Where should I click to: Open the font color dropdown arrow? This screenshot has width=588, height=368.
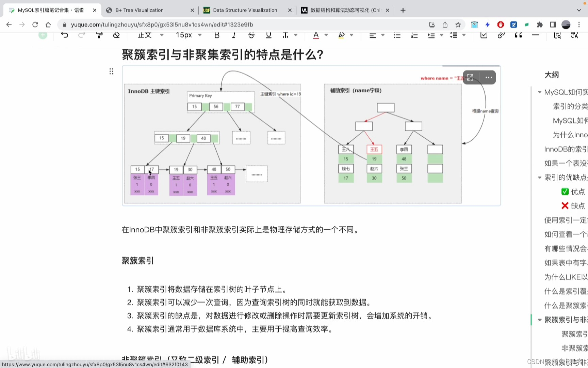point(326,35)
